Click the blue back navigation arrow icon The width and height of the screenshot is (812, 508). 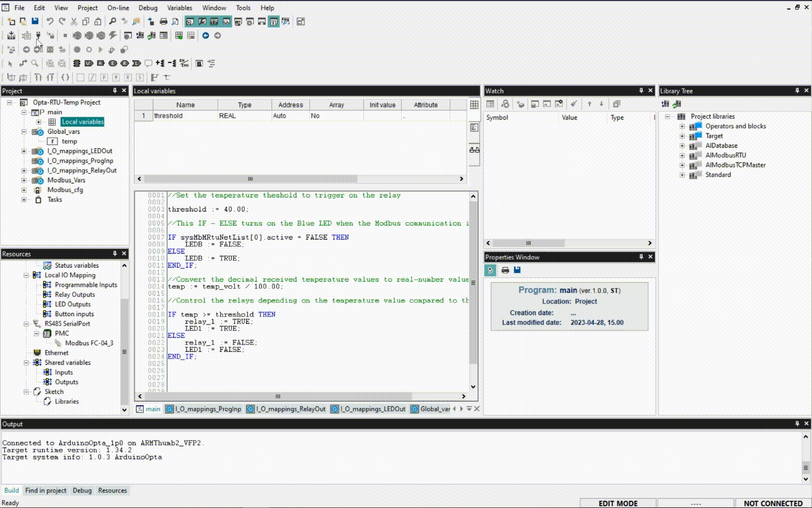tap(206, 36)
